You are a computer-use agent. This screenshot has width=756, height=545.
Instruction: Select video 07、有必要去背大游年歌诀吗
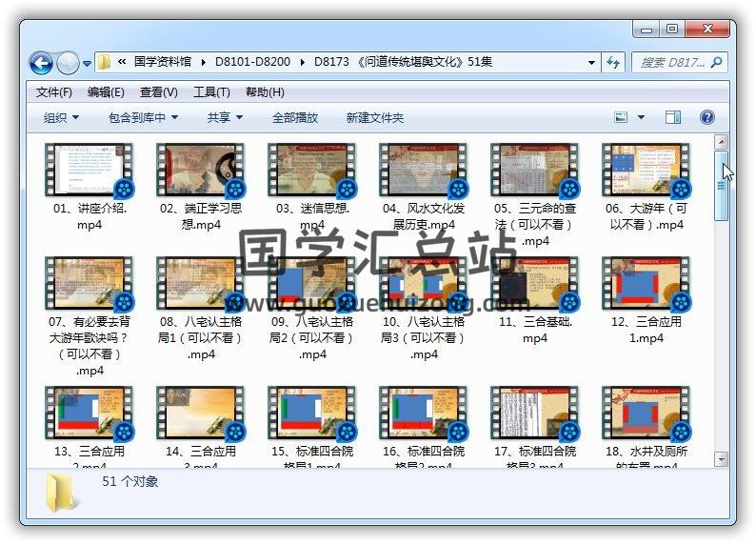90,317
